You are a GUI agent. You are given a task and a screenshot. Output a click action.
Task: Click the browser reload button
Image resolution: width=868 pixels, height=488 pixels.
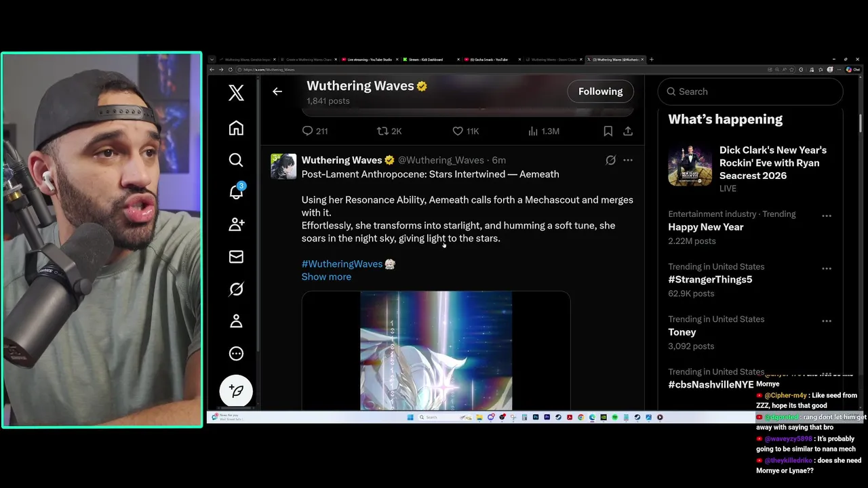[x=230, y=69]
